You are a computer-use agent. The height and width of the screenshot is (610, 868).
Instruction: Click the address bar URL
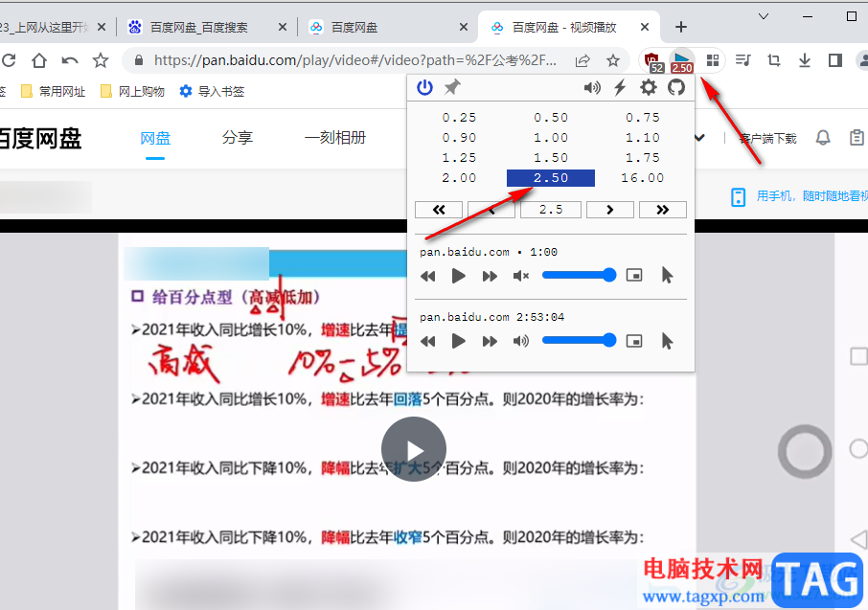coord(354,59)
